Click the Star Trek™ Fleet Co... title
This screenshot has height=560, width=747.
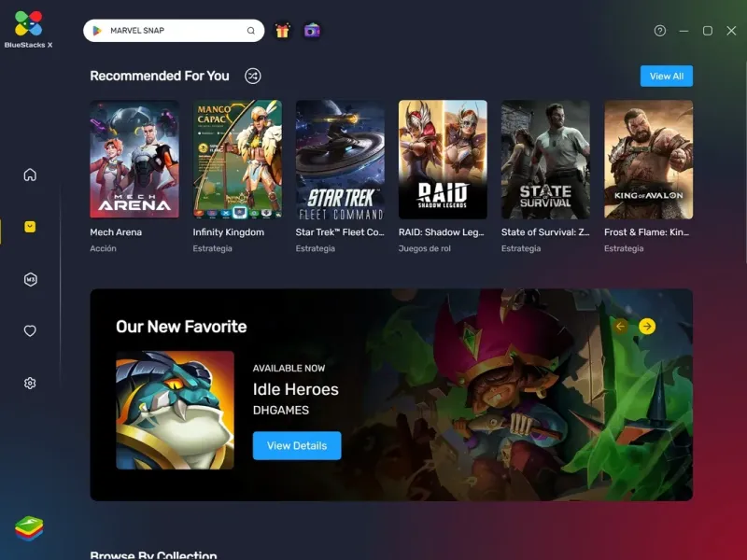(x=340, y=232)
